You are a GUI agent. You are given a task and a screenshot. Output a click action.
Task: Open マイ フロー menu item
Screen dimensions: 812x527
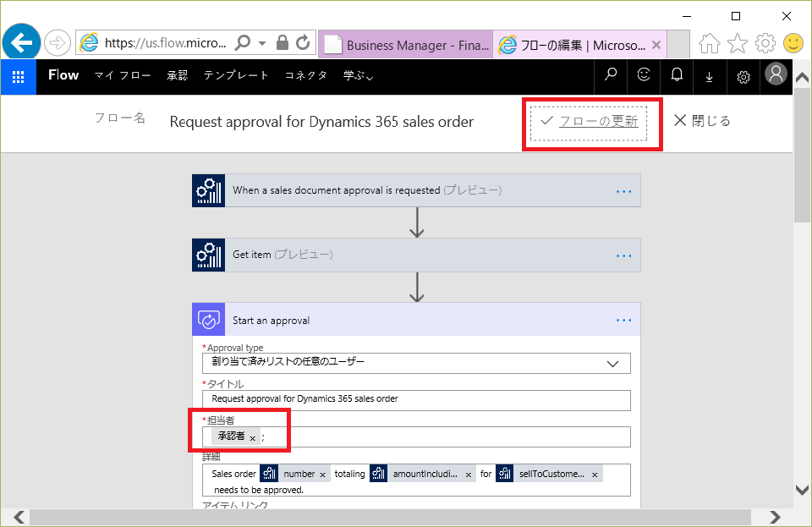point(123,75)
